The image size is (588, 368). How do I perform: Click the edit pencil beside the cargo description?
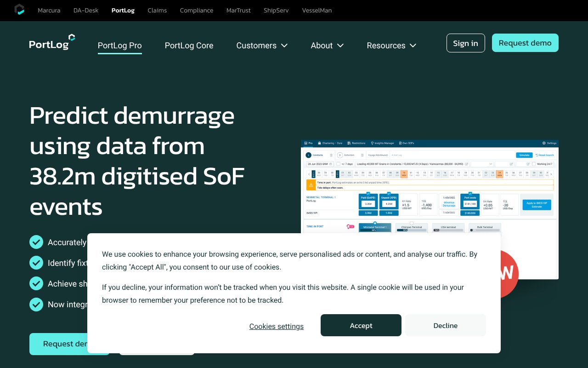coord(466,164)
